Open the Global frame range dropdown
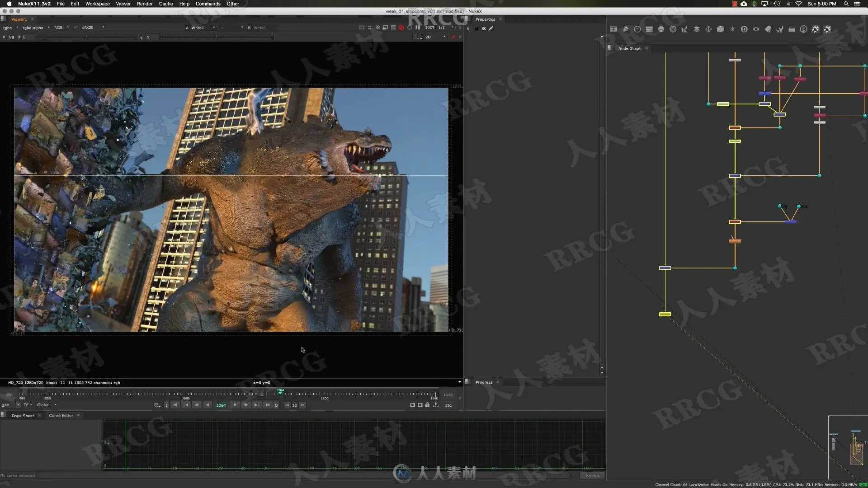The height and width of the screenshot is (488, 868). pyautogui.click(x=47, y=405)
